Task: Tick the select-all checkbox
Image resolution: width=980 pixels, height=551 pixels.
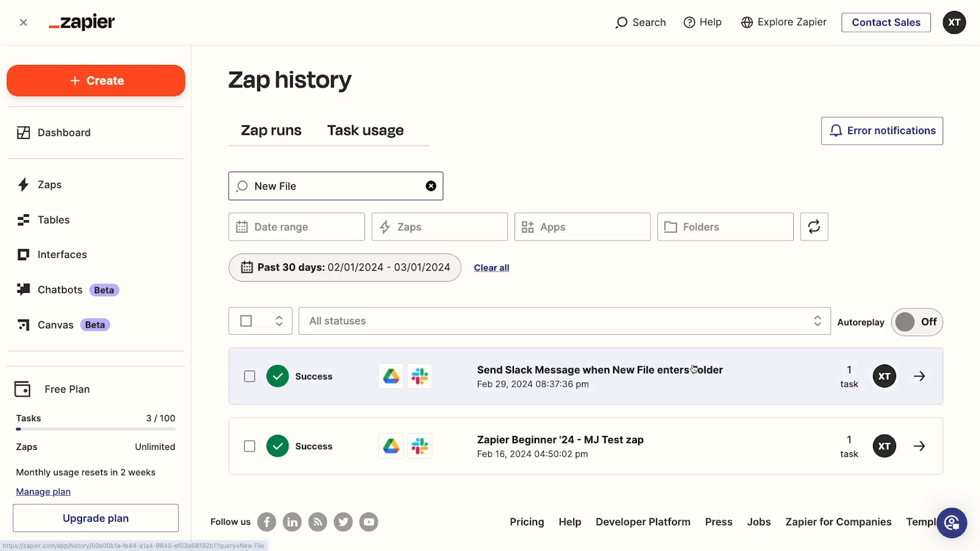Action: 246,321
